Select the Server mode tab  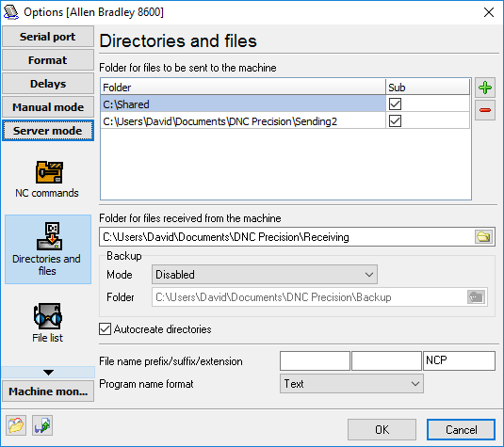tap(48, 131)
